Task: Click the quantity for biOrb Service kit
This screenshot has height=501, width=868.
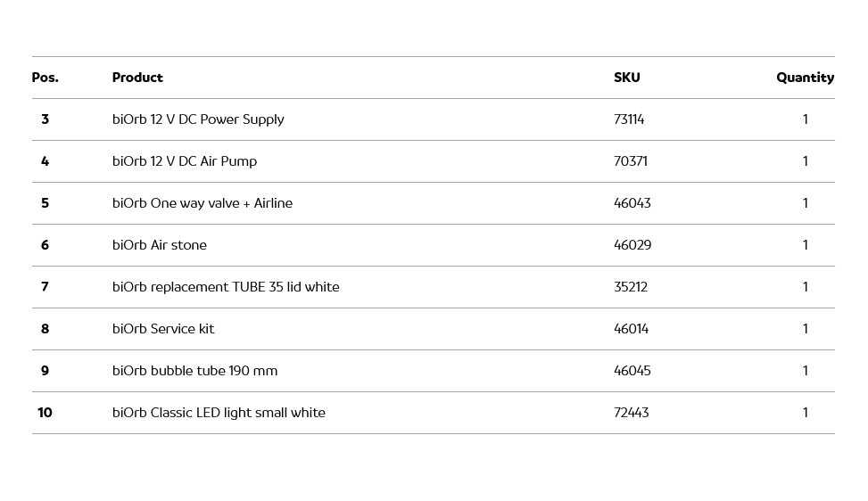Action: pyautogui.click(x=805, y=329)
